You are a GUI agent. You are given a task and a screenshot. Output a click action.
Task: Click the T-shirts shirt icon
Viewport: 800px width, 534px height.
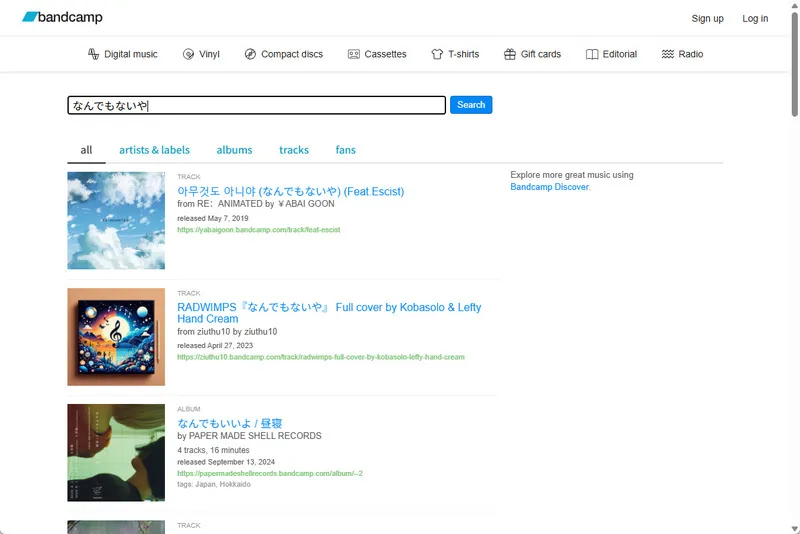click(437, 54)
